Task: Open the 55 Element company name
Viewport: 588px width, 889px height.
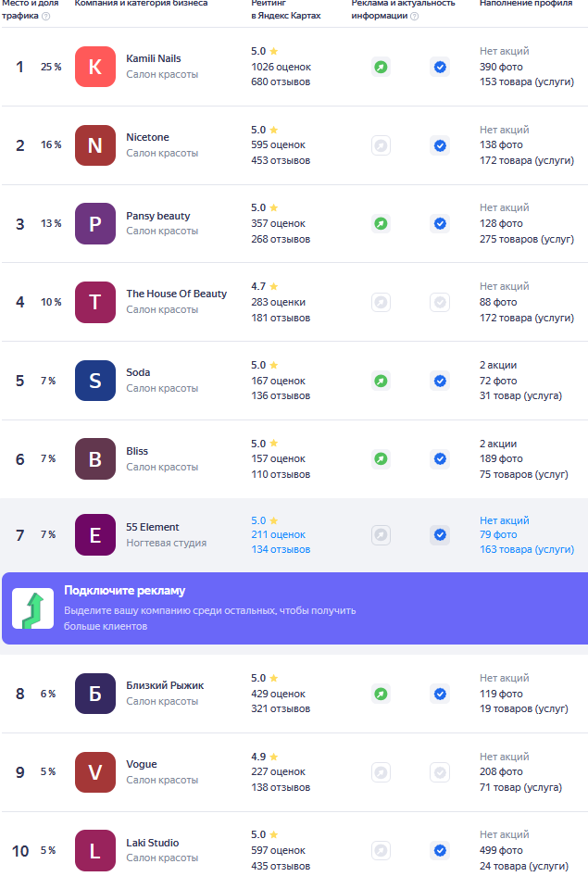Action: tap(153, 527)
